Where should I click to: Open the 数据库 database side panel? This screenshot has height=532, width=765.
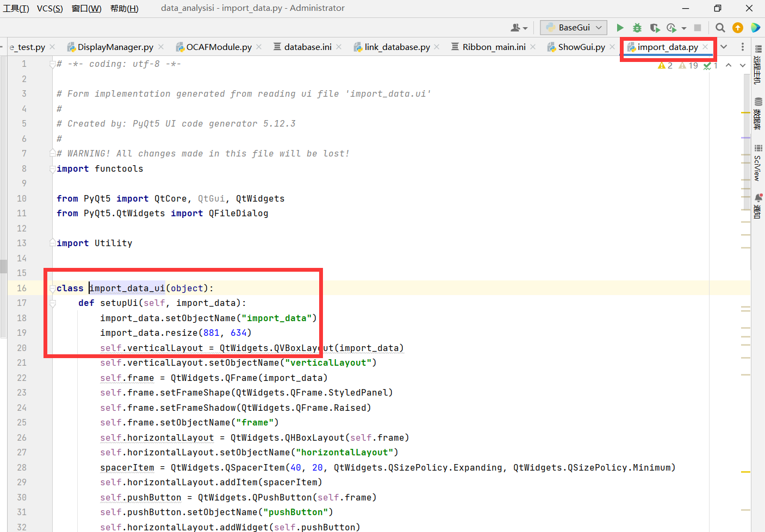pos(758,113)
